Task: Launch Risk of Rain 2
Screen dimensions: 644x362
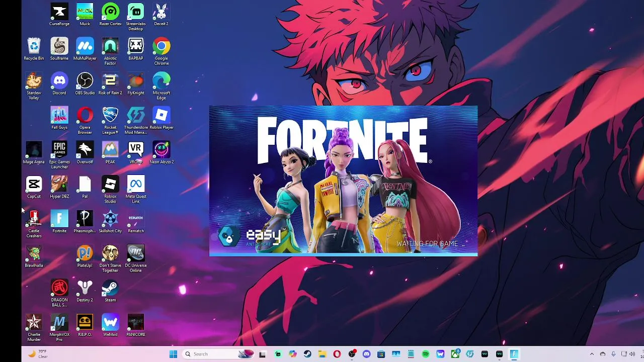Action: [x=110, y=84]
